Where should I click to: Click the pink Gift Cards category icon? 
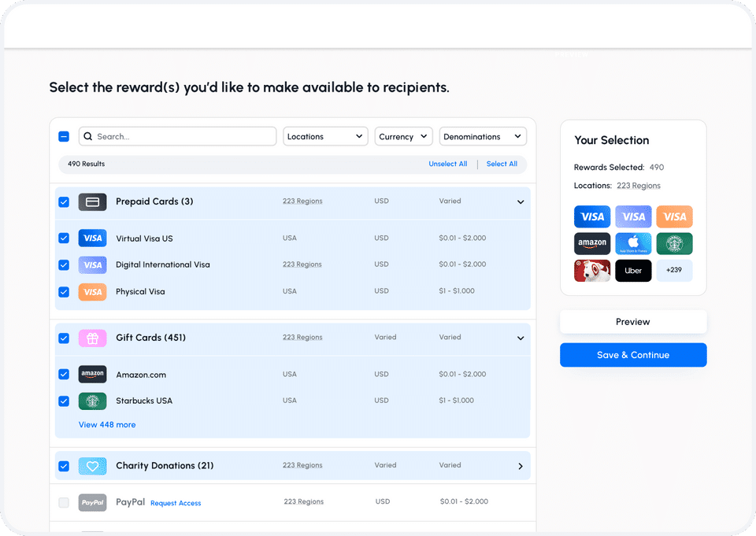(92, 338)
